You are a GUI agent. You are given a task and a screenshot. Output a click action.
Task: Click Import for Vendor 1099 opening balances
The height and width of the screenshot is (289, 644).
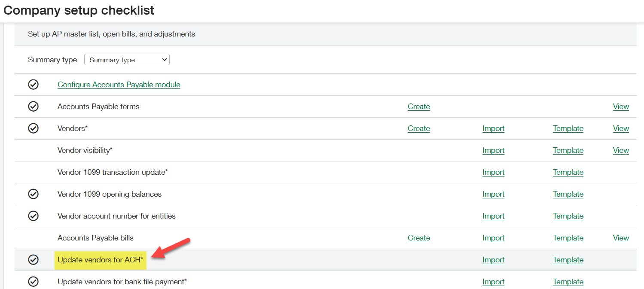coord(493,194)
